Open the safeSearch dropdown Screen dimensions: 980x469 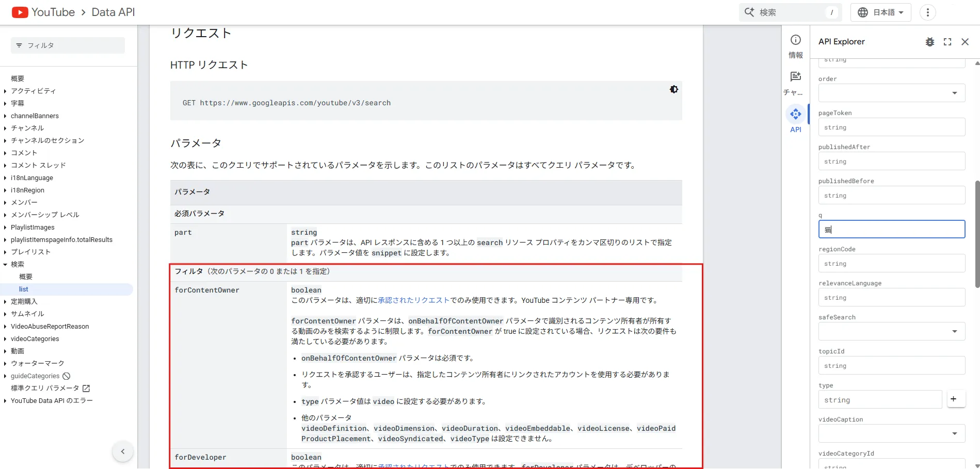(892, 331)
